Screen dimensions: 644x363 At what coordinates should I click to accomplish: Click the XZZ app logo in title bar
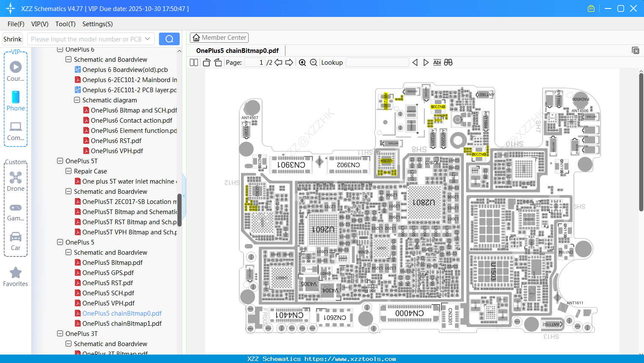[x=11, y=8]
